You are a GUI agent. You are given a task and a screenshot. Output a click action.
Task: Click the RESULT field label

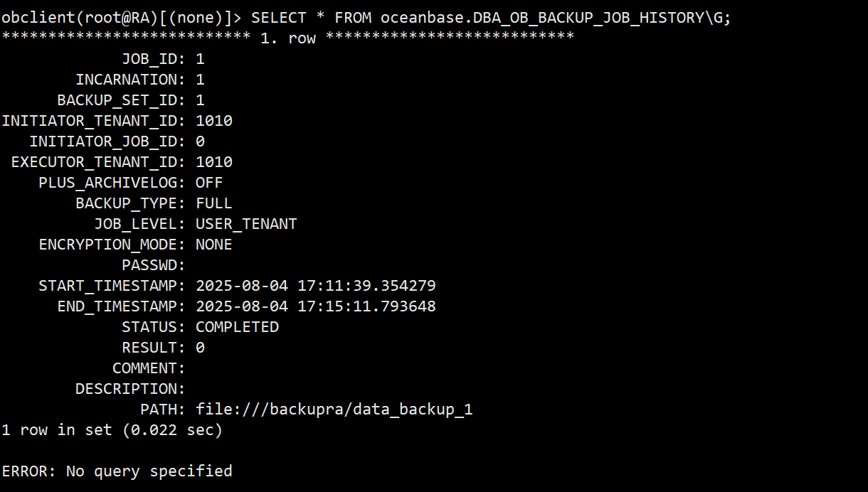[149, 348]
